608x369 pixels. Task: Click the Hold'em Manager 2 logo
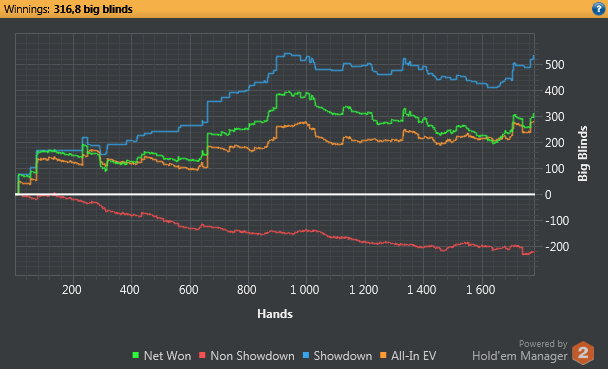pos(583,352)
